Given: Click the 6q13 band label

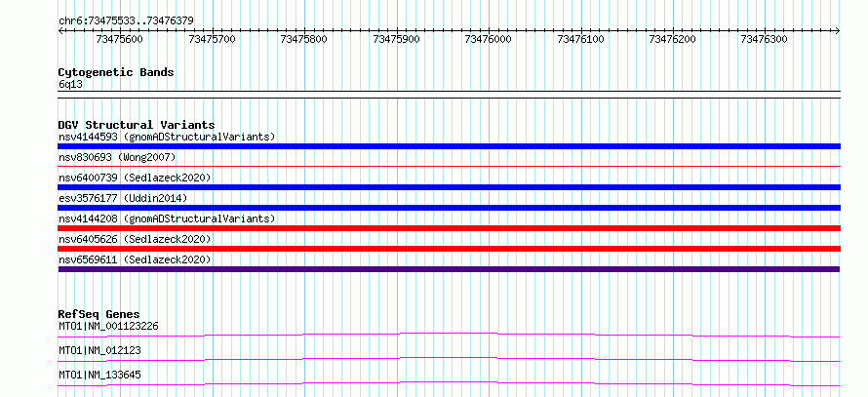Looking at the screenshot, I should coord(71,85).
